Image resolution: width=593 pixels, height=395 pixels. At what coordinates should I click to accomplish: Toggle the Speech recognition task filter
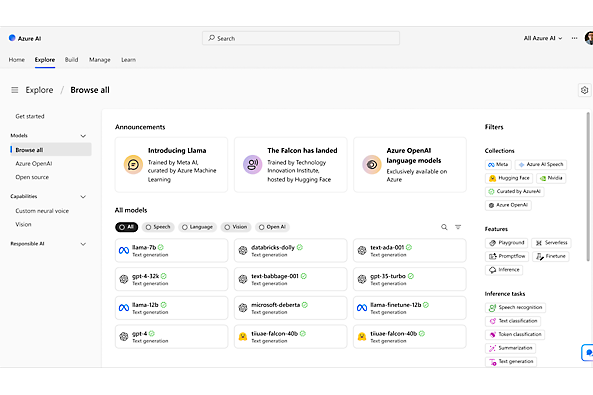coord(515,308)
